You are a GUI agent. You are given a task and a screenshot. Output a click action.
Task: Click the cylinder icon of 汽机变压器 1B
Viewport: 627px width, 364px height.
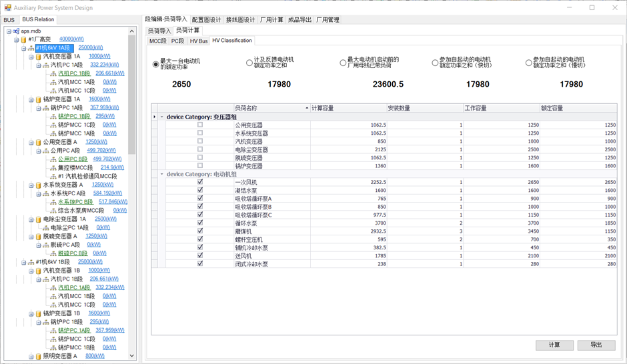pyautogui.click(x=39, y=271)
